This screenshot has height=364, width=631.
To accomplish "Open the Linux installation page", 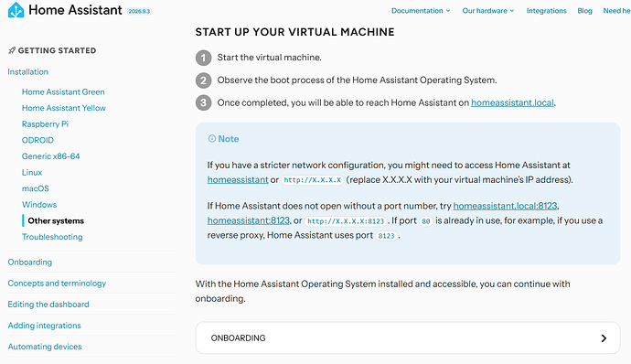I will [32, 172].
